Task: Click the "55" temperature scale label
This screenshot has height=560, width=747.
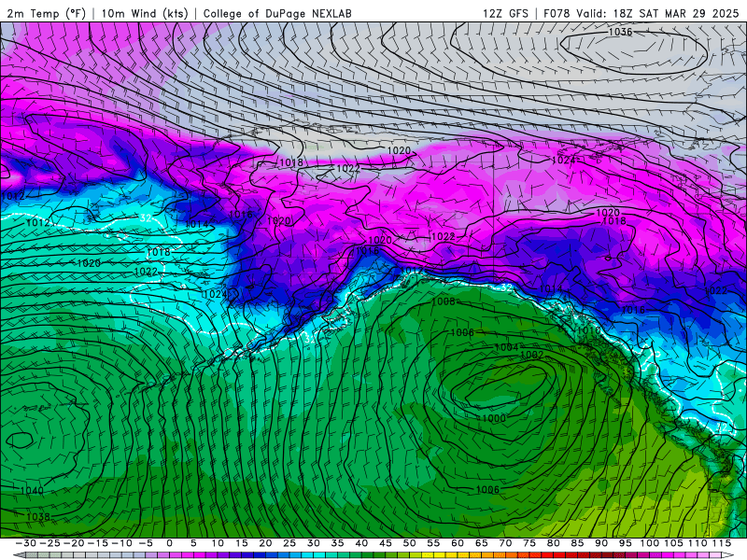Action: coord(433,543)
